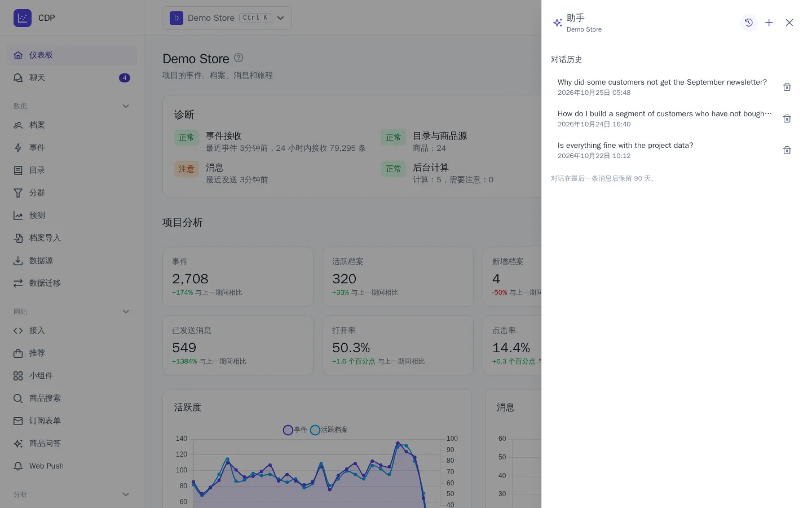Open 小组件 widgets in sidebar
The width and height of the screenshot is (812, 508).
[72, 375]
